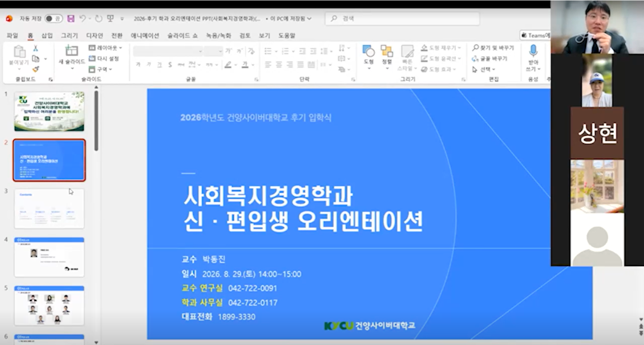Select slide 5 thumbnail with staff photos

point(49,306)
